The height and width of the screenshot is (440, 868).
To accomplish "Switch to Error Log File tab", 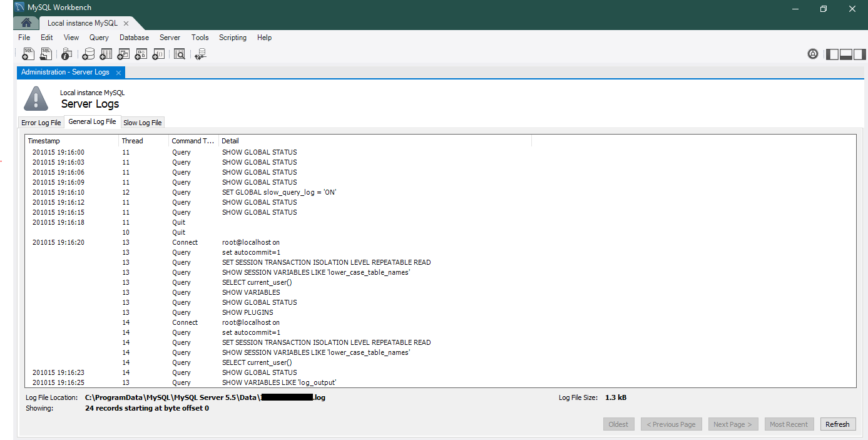I will [41, 123].
